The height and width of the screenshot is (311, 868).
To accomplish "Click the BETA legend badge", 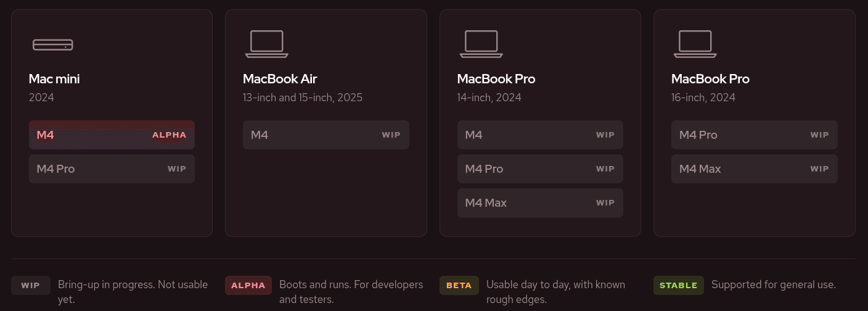I will 459,286.
